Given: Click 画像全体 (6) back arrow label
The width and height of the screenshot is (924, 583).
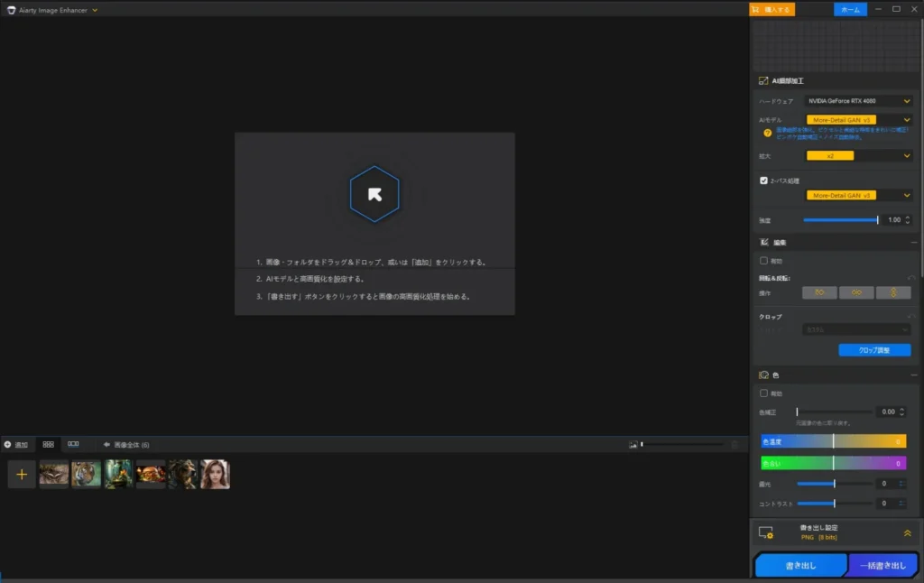Looking at the screenshot, I should tap(126, 445).
